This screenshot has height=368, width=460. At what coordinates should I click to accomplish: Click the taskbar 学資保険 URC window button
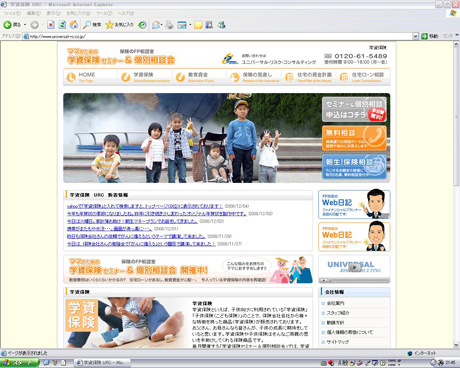coord(102,363)
